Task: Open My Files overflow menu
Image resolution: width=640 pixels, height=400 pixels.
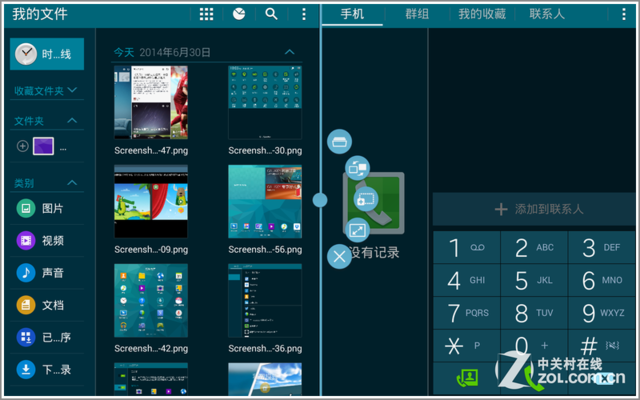Action: tap(304, 14)
